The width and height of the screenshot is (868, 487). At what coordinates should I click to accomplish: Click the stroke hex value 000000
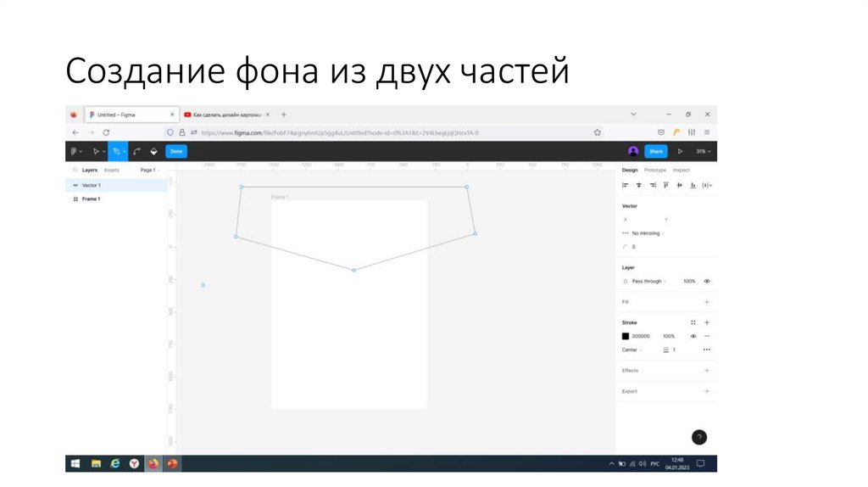tap(641, 336)
